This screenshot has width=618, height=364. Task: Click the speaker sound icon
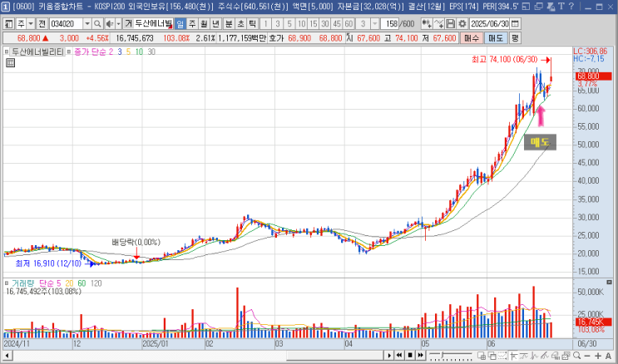click(110, 24)
